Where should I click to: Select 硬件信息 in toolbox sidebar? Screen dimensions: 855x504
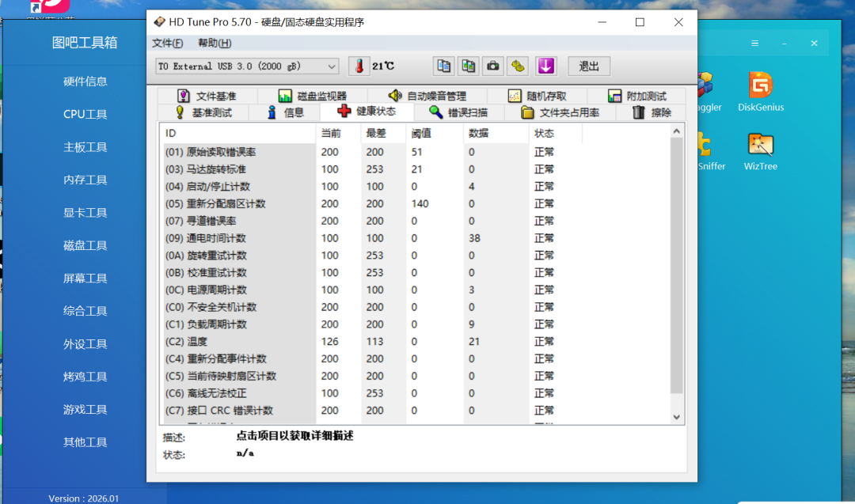[x=85, y=81]
